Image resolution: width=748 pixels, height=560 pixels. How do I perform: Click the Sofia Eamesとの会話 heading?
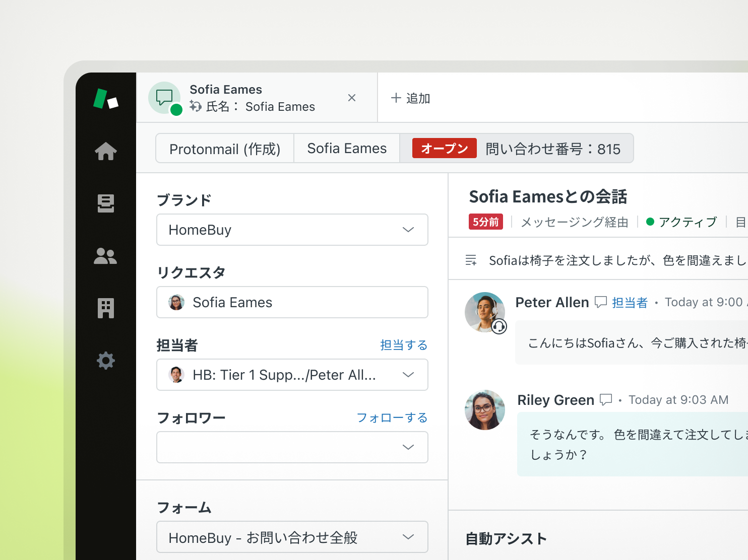(x=548, y=196)
